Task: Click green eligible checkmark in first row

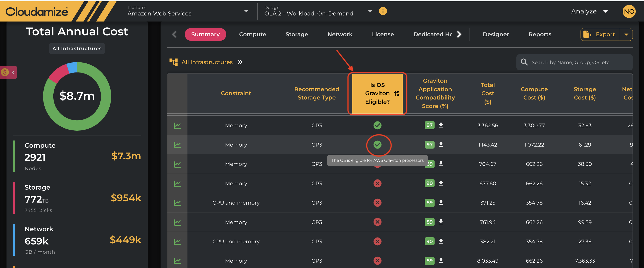Action: coord(377,125)
